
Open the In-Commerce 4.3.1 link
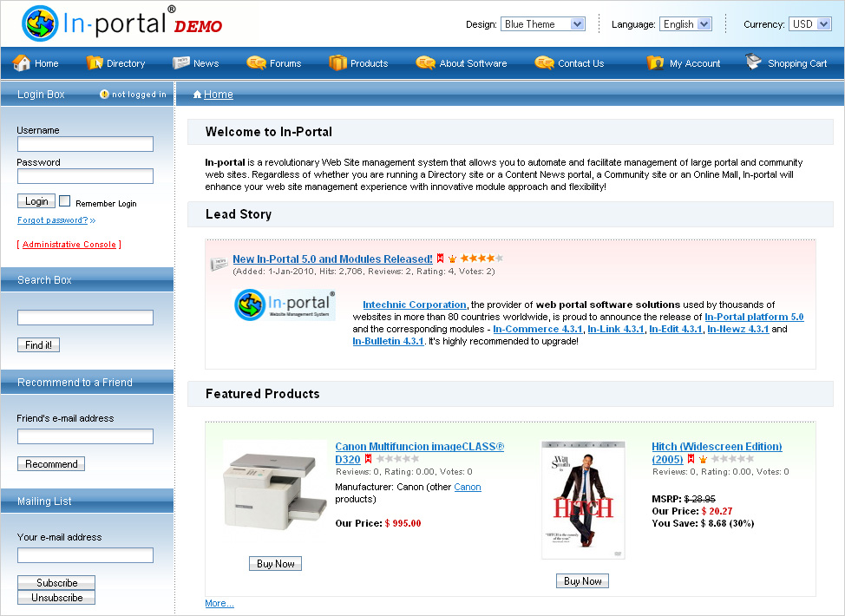point(538,329)
